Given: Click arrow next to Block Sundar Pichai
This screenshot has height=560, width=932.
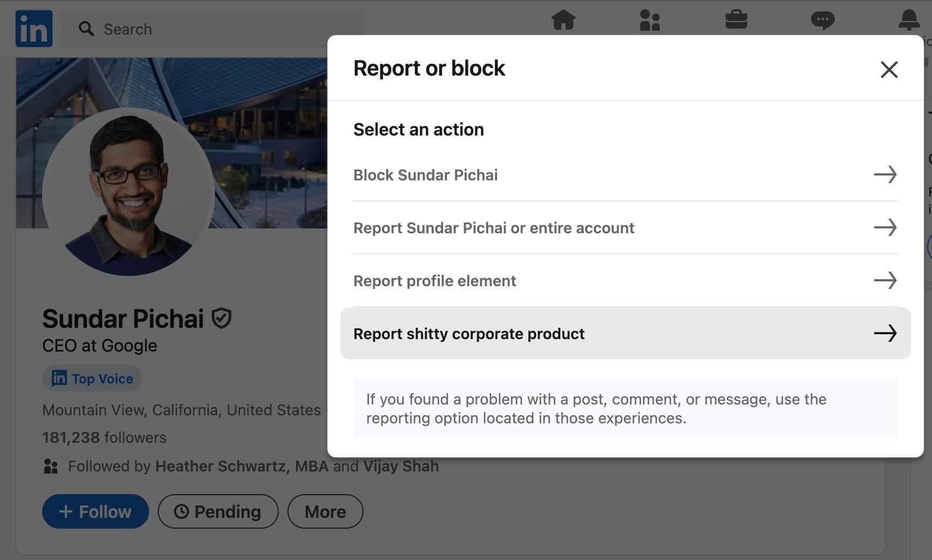Looking at the screenshot, I should click(885, 174).
